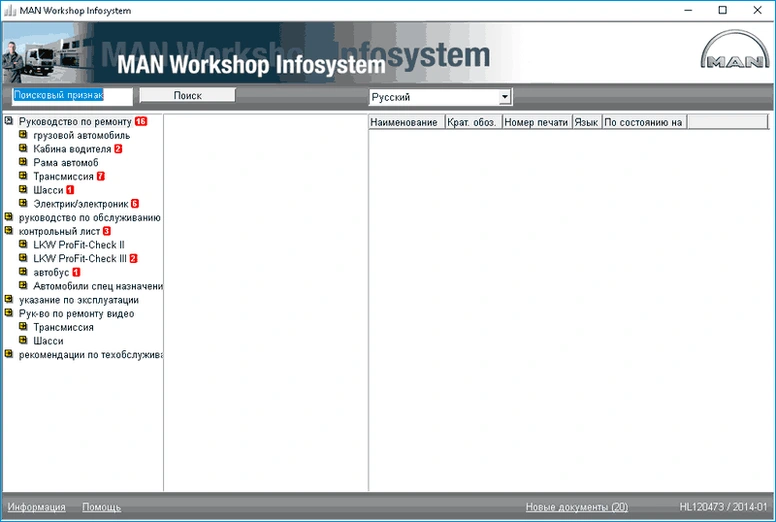This screenshot has width=776, height=522.
Task: Click the указание по эксплуатации folder icon
Action: tap(8, 299)
